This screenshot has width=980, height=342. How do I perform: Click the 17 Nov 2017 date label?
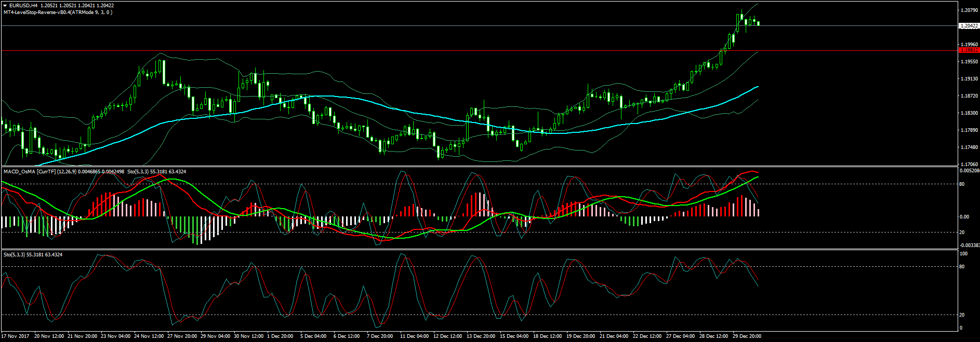click(x=15, y=336)
